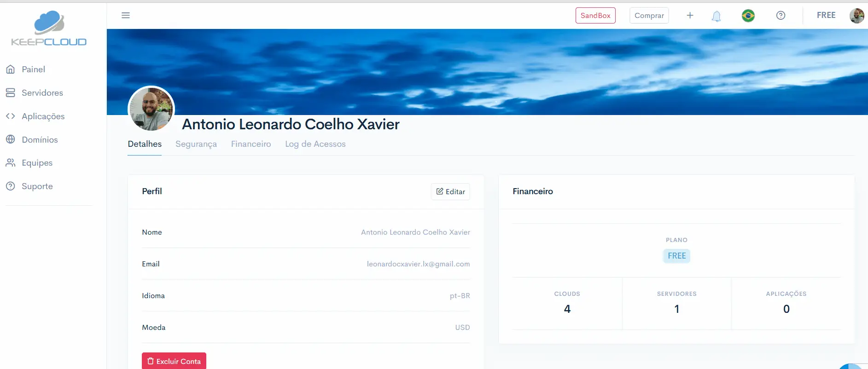The height and width of the screenshot is (369, 868).
Task: Change language via Brazil flag
Action: (x=748, y=16)
